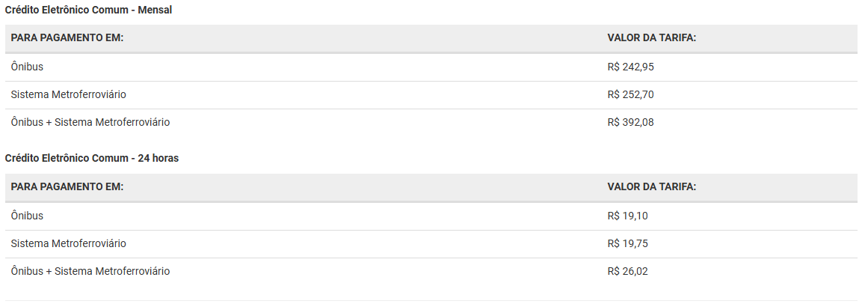
Task: Click 'Crédito Eletrônico Comum' text in the Mensal title
Action: click(67, 10)
